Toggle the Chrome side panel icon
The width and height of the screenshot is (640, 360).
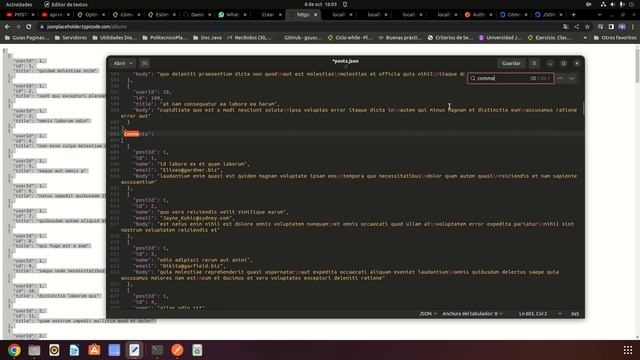tap(611, 27)
